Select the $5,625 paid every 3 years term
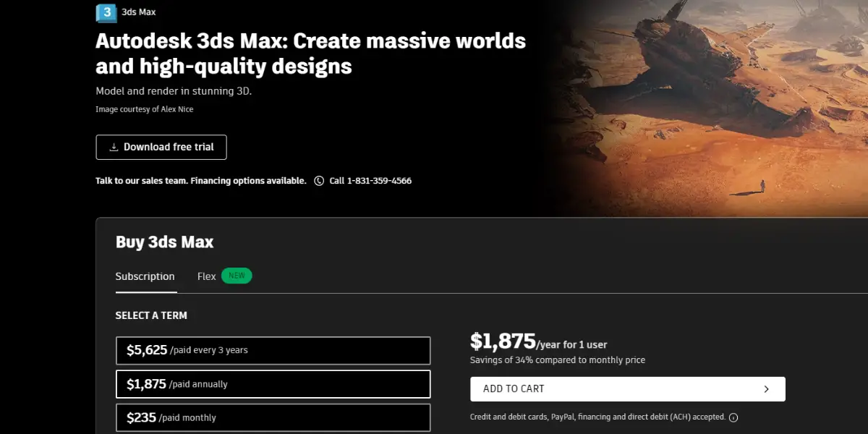This screenshot has width=868, height=434. click(273, 350)
